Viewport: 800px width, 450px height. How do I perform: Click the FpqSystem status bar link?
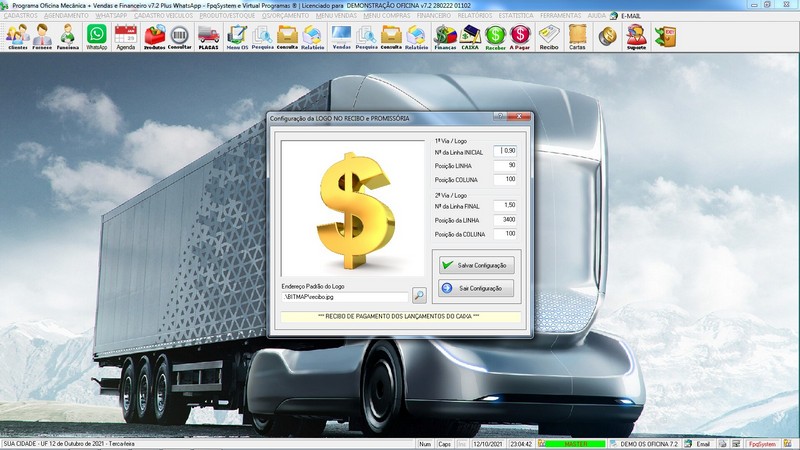click(762, 444)
